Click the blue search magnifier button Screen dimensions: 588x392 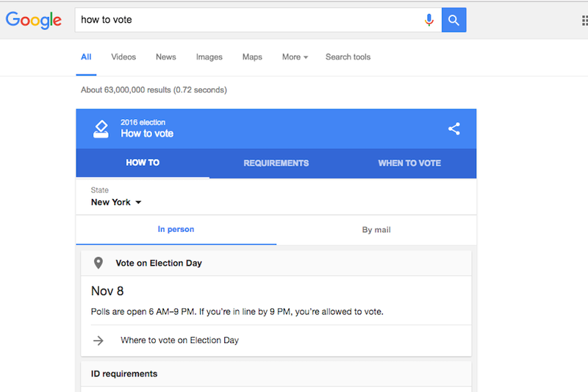[453, 20]
